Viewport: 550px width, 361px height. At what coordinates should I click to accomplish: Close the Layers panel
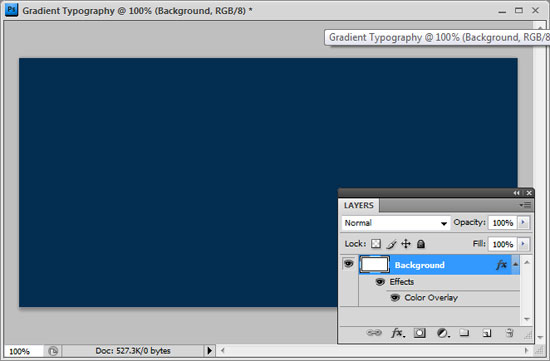click(529, 193)
